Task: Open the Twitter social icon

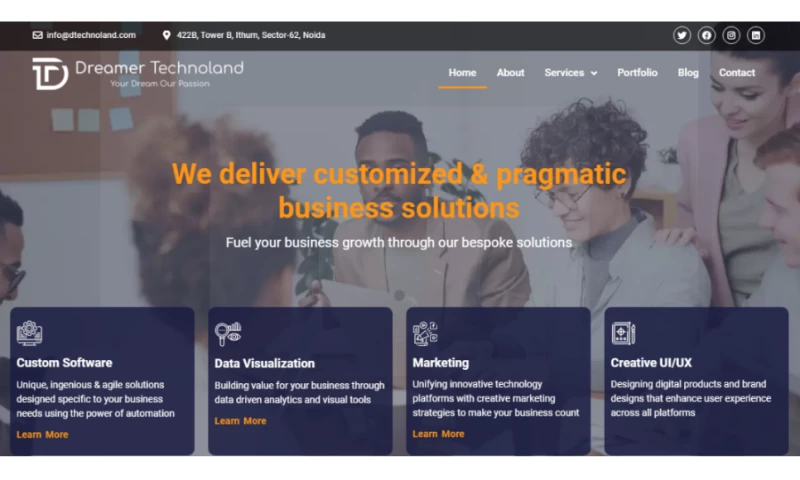Action: (682, 35)
